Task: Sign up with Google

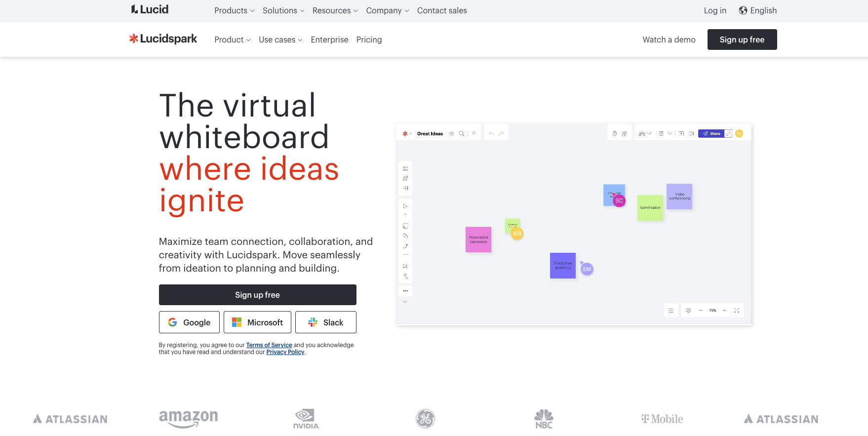Action: click(x=189, y=322)
